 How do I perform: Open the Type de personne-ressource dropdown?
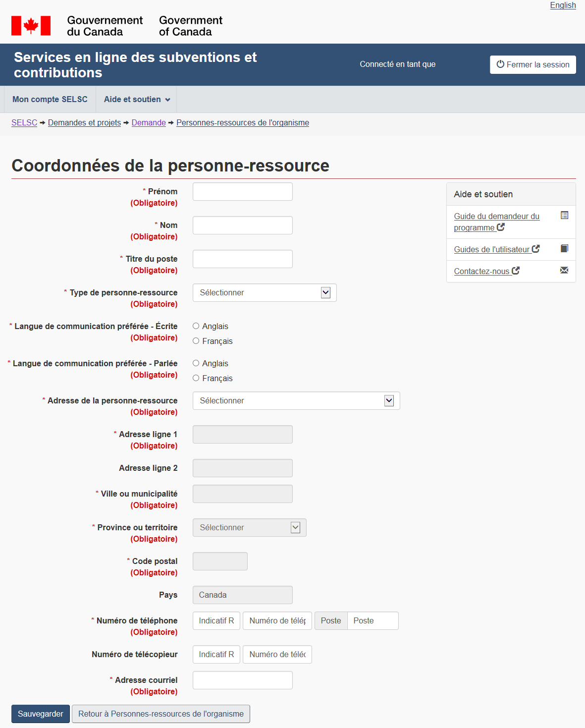[265, 293]
